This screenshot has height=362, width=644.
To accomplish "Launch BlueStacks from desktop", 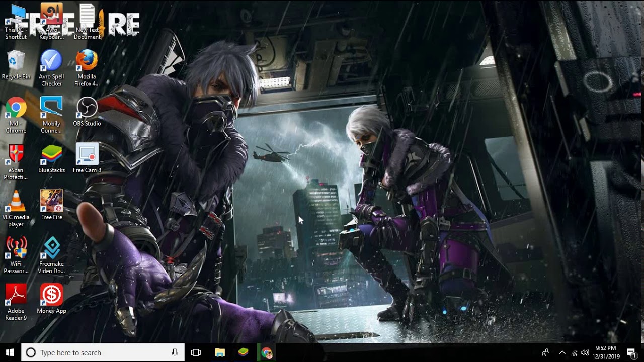I will [51, 158].
